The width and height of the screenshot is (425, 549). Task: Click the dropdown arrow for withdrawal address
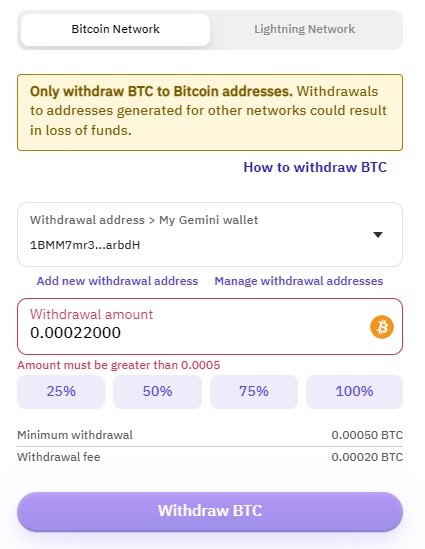coord(378,235)
